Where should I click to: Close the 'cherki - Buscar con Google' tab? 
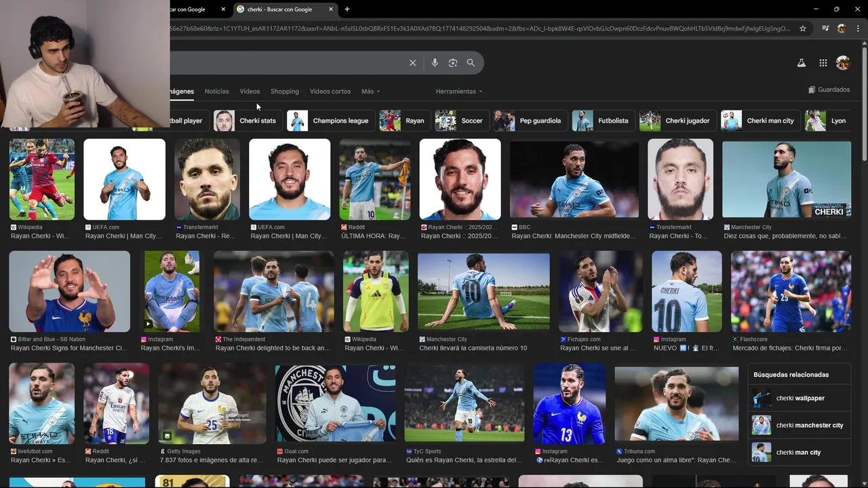click(331, 9)
